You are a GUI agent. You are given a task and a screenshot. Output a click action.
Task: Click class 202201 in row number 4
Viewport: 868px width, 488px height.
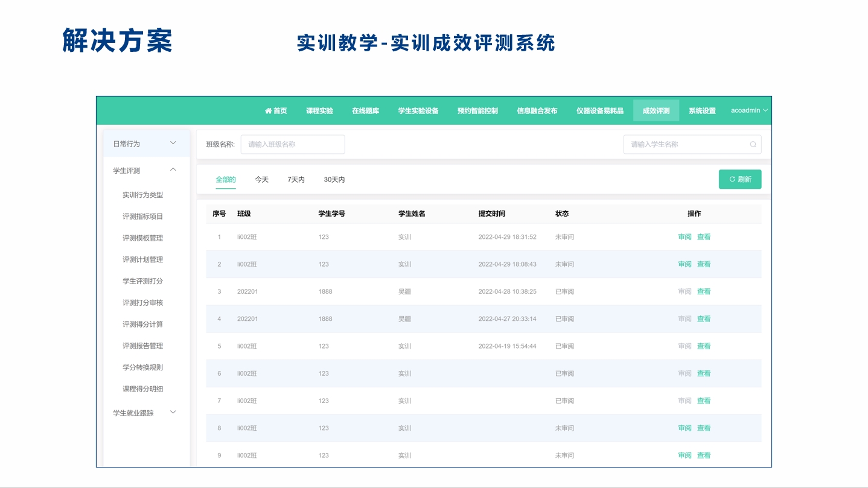(x=247, y=319)
